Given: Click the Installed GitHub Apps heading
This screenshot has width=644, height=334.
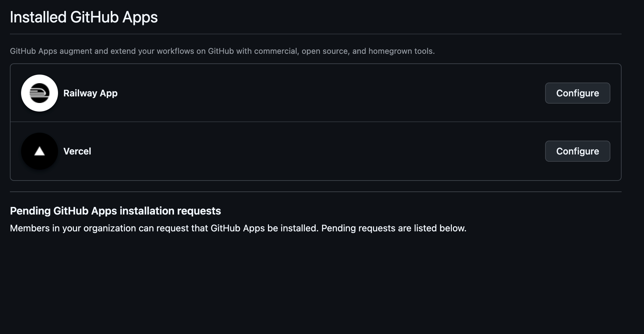Looking at the screenshot, I should 84,17.
